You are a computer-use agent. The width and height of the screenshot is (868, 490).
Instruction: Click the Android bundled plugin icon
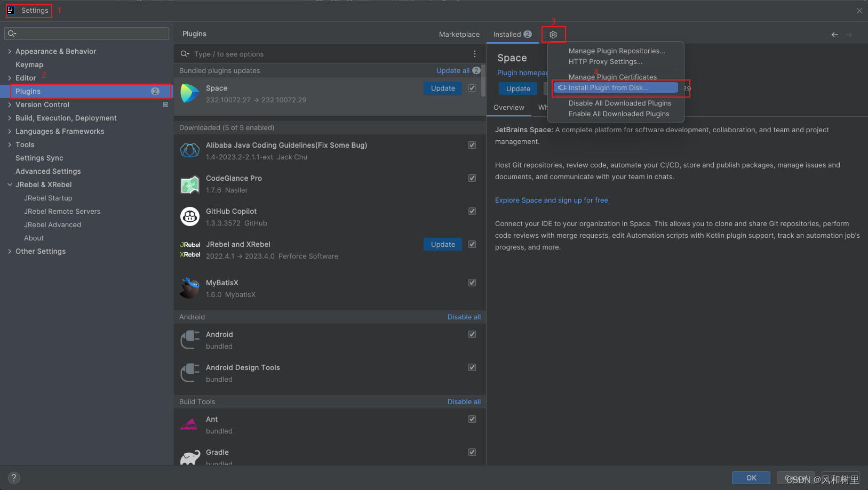click(189, 340)
